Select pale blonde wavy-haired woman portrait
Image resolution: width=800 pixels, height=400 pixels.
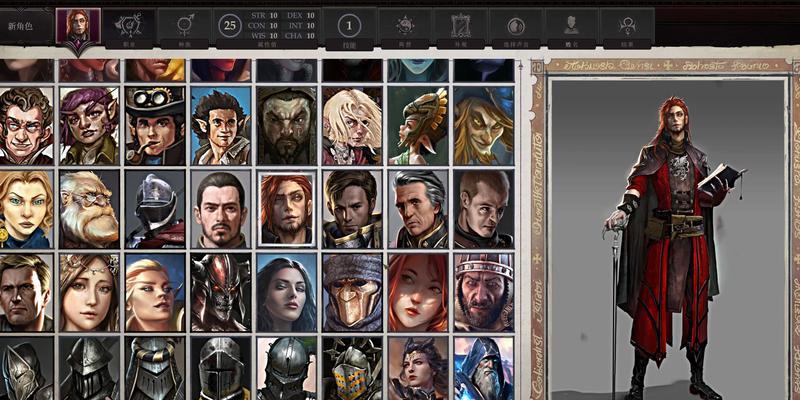(353, 126)
